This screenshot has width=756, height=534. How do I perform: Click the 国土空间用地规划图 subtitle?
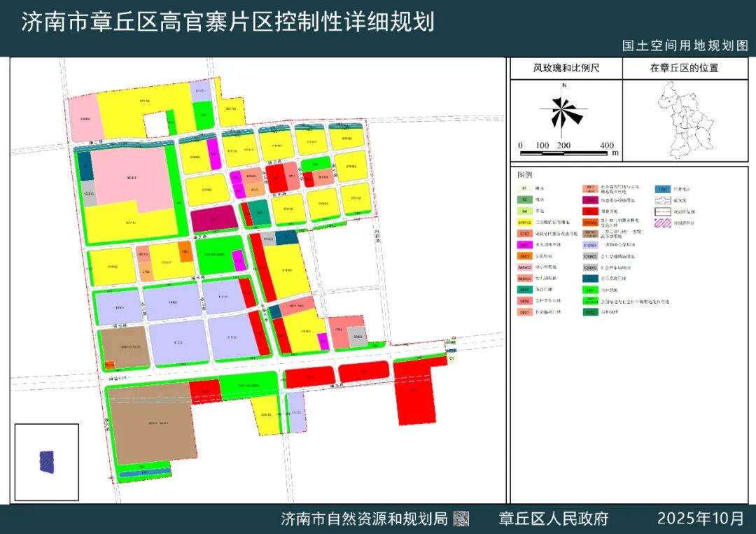[x=685, y=45]
